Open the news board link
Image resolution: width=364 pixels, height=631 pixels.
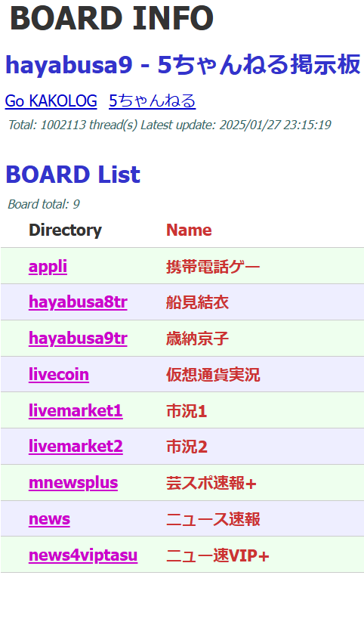point(49,518)
